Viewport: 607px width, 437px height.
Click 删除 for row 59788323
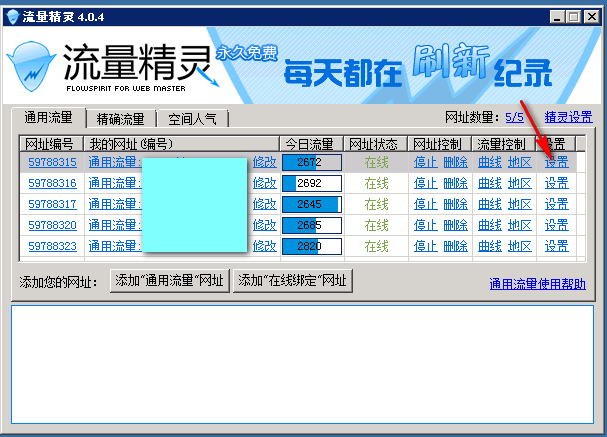(x=456, y=246)
